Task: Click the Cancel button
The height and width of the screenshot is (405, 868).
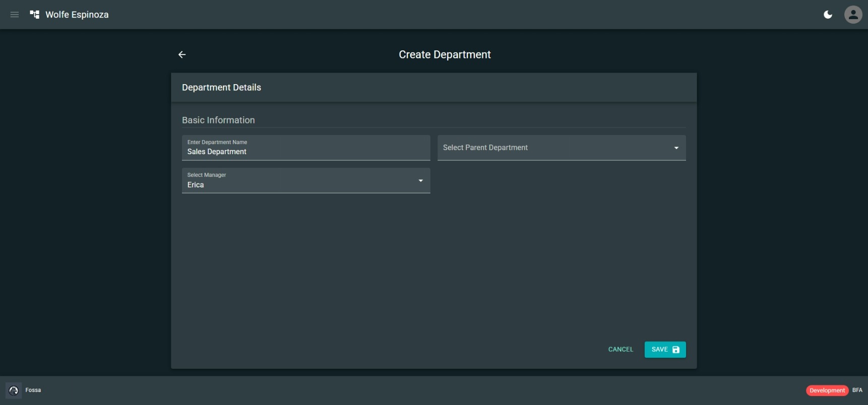Action: (x=621, y=350)
